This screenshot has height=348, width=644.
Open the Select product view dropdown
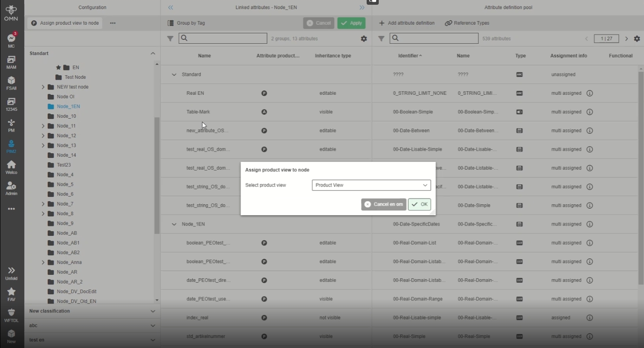(x=371, y=185)
